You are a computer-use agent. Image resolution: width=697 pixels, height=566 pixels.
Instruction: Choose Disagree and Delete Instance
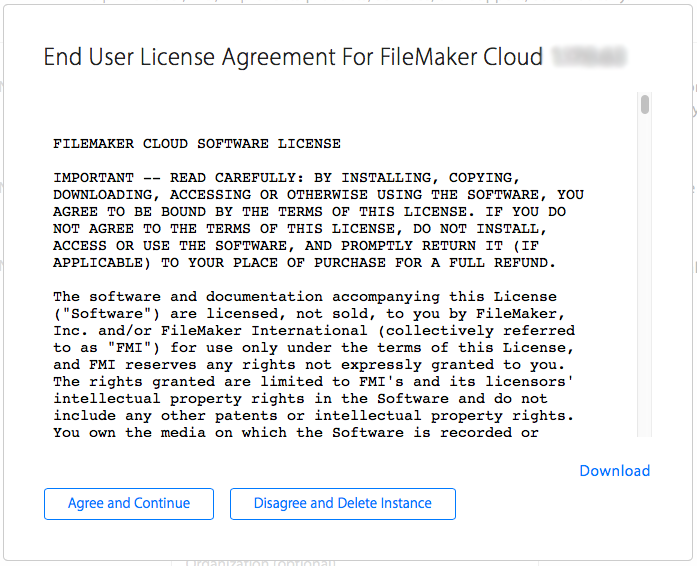[343, 504]
